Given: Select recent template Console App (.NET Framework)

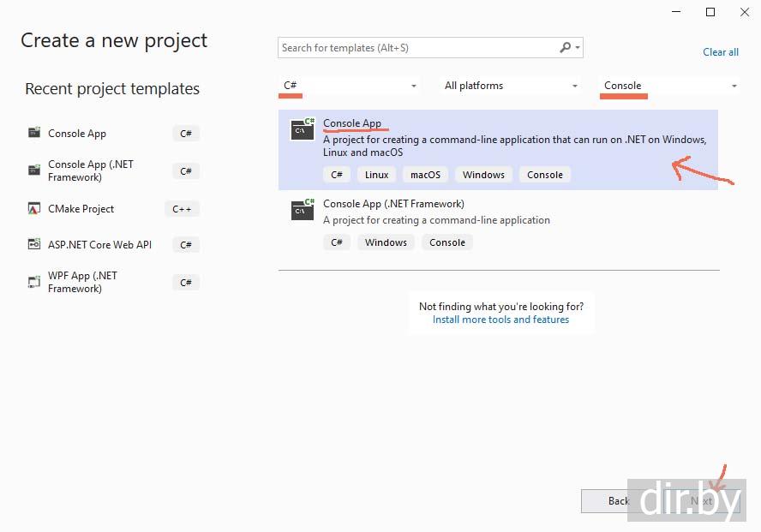Looking at the screenshot, I should point(114,170).
